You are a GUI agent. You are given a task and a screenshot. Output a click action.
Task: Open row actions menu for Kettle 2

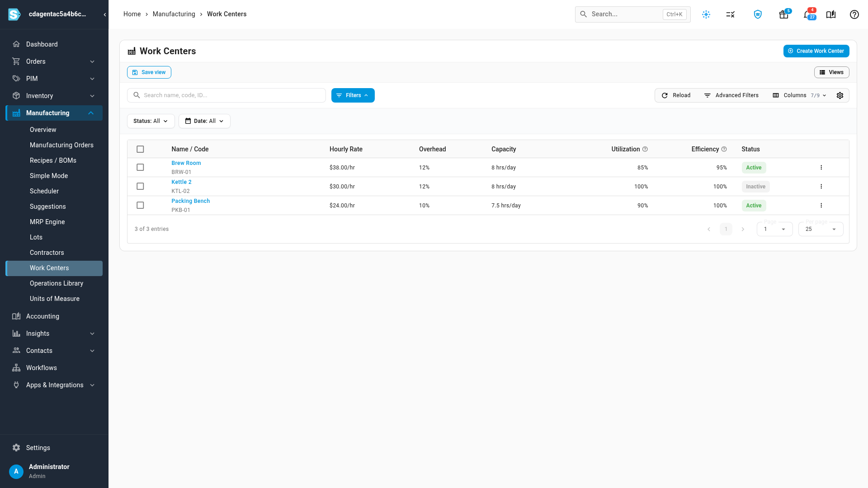[821, 187]
